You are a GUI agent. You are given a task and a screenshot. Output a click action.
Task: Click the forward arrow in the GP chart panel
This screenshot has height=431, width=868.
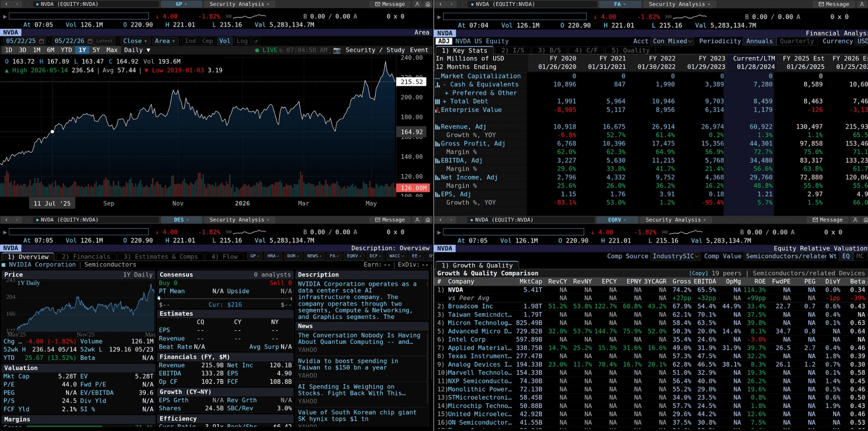pyautogui.click(x=17, y=4)
